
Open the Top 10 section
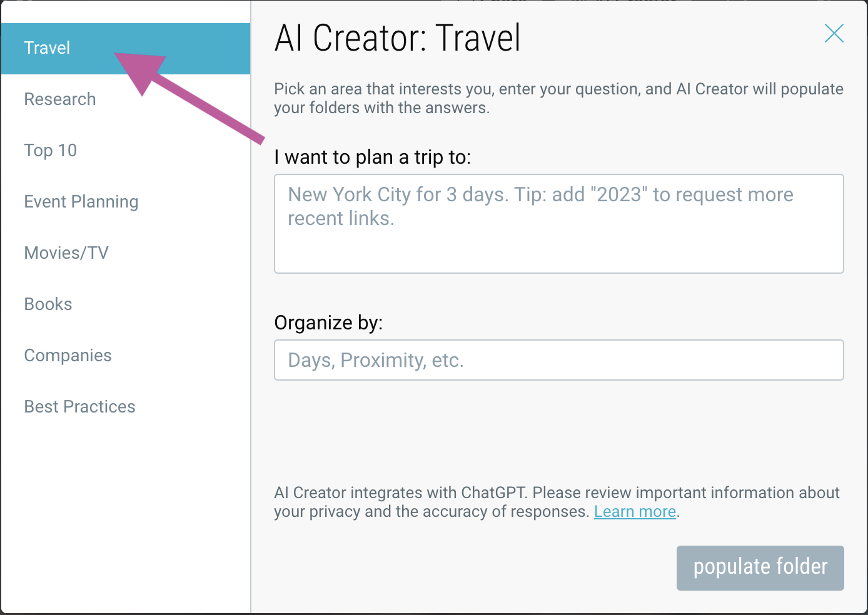click(x=50, y=150)
